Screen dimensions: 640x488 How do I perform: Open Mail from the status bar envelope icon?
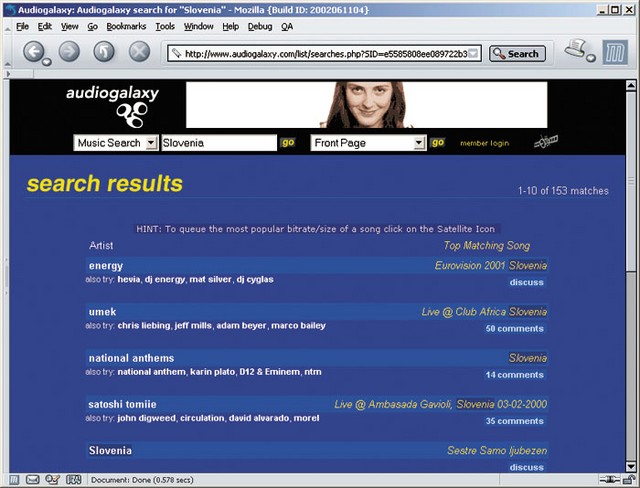pos(33,480)
